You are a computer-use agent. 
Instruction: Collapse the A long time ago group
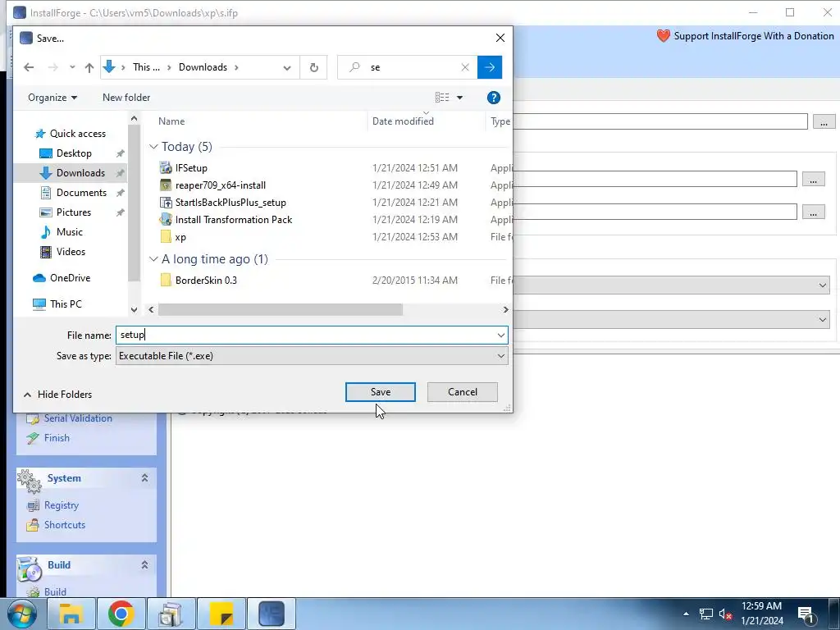[153, 259]
